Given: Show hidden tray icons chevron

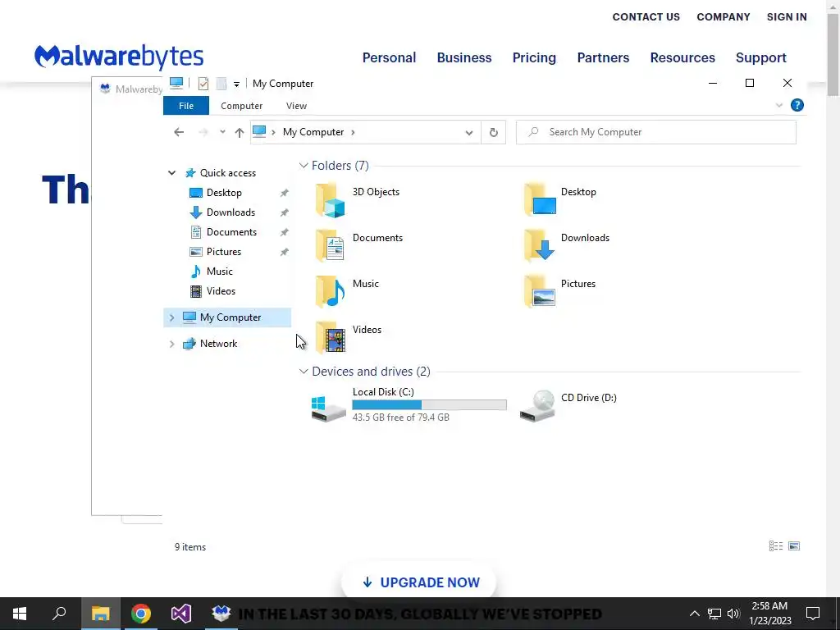Looking at the screenshot, I should click(694, 614).
